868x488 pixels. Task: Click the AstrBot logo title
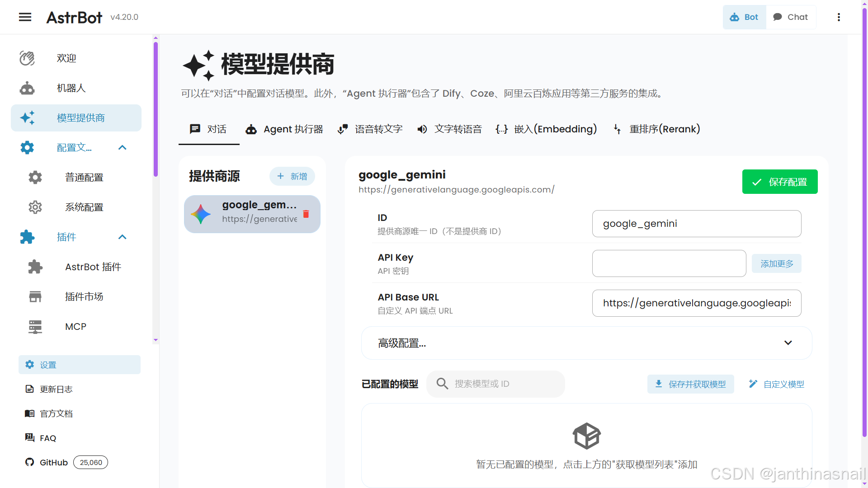pos(75,17)
